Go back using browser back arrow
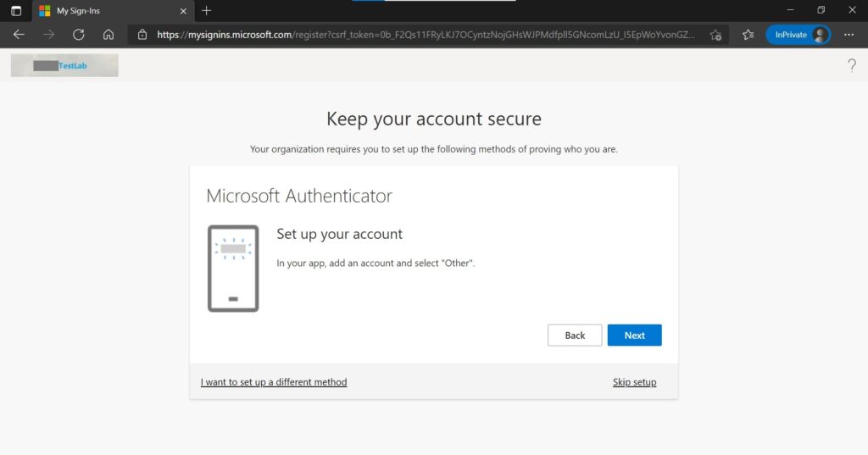Viewport: 868px width, 455px height. [x=19, y=35]
